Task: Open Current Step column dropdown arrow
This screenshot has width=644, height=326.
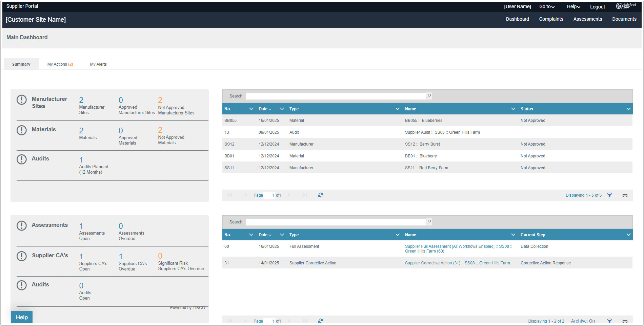Action: tap(628, 235)
